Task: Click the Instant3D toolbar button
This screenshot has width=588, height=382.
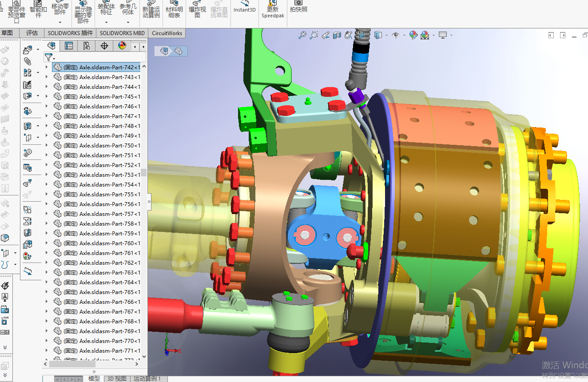Action: point(245,7)
